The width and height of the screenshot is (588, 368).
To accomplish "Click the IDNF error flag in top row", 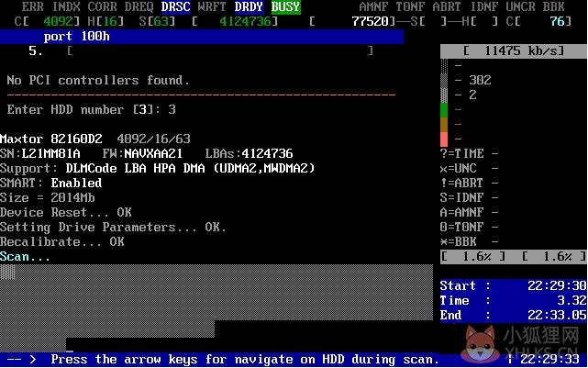I will pyautogui.click(x=483, y=6).
